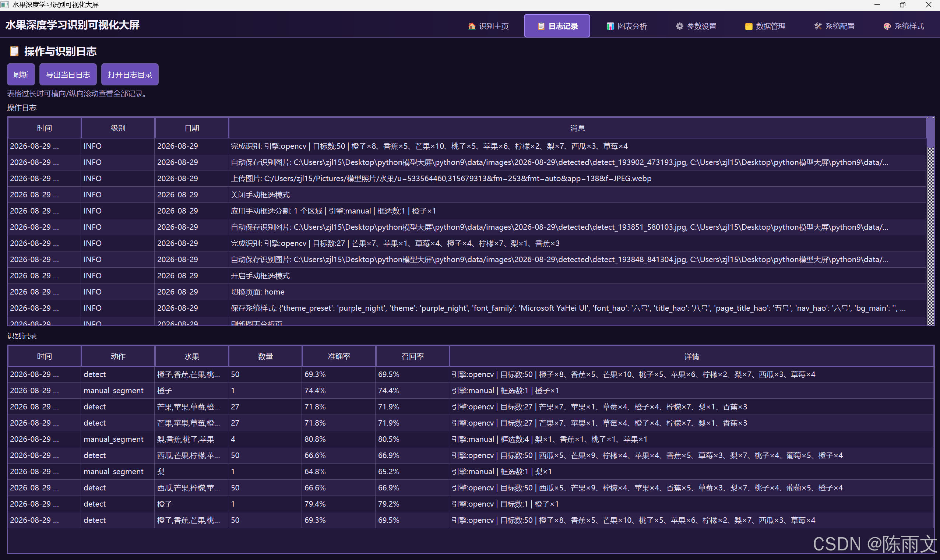Select the log row containing detect_193902_473193.jpg
The width and height of the screenshot is (940, 560).
(467, 162)
